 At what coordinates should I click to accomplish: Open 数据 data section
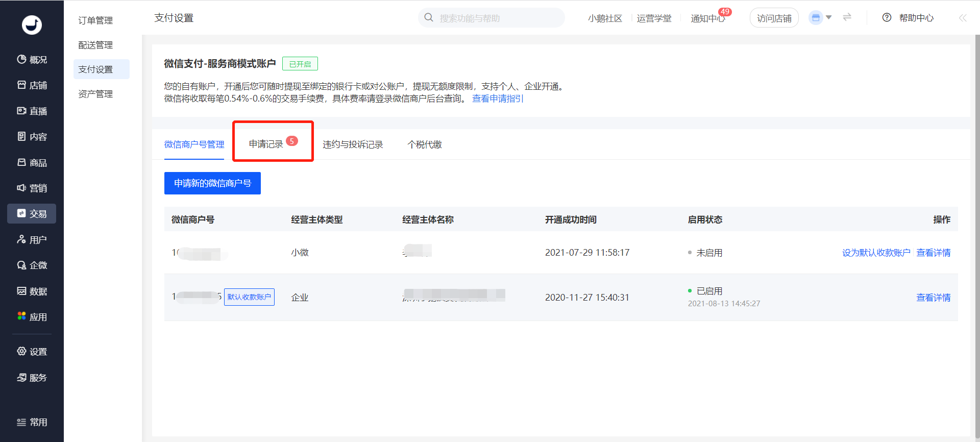click(32, 291)
